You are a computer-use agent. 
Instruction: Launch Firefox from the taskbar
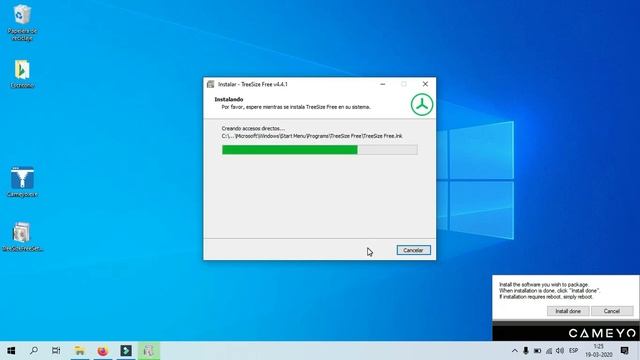click(x=102, y=351)
